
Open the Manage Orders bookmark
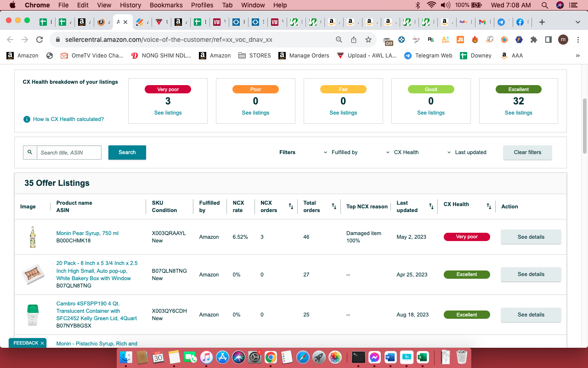304,56
